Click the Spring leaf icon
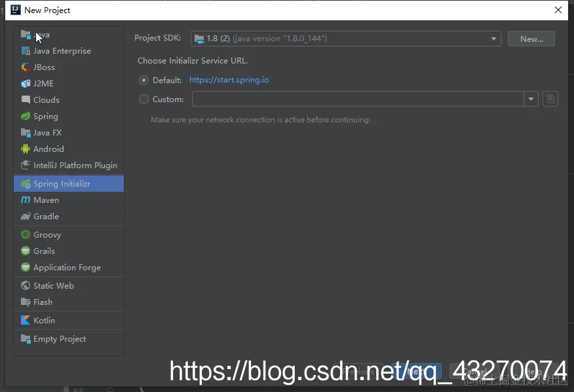Screen dimensions: 574x392 pyautogui.click(x=26, y=116)
